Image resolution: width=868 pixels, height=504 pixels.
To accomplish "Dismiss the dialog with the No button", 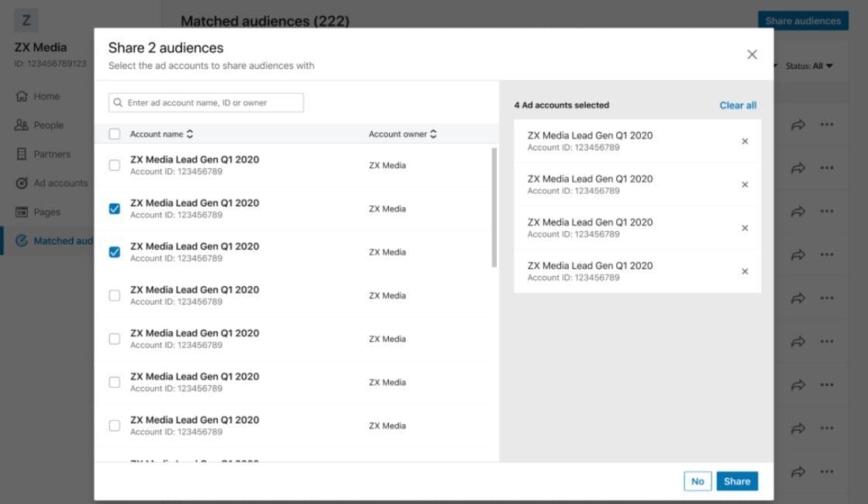I will pos(697,481).
